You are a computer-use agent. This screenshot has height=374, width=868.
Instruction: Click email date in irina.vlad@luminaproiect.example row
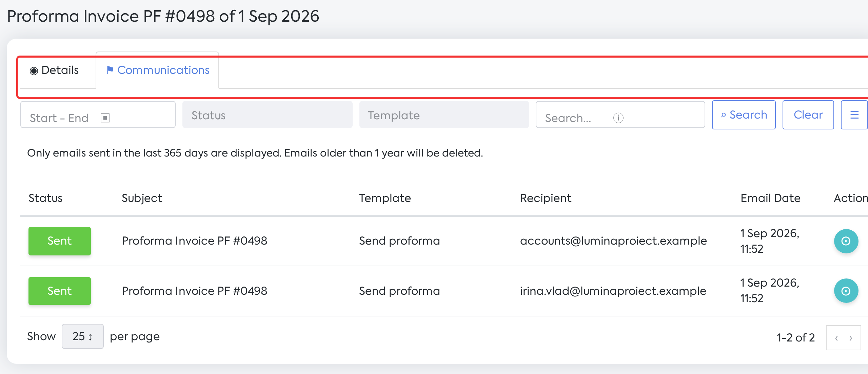(x=770, y=291)
